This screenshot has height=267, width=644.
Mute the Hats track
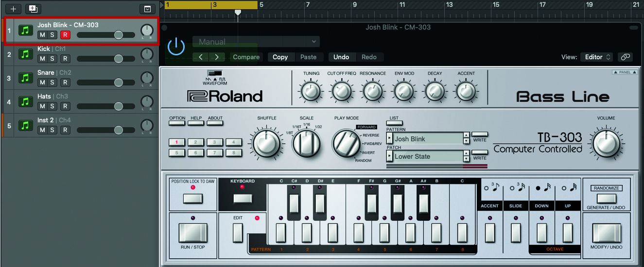coord(42,106)
